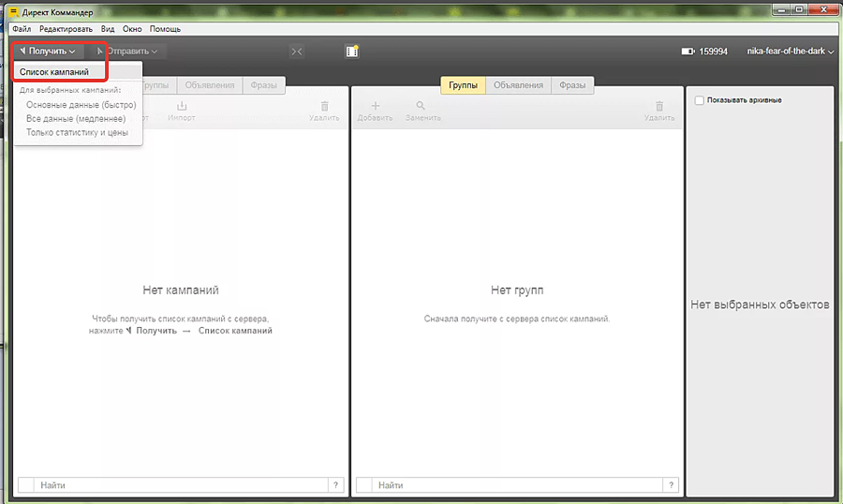This screenshot has width=843, height=504.
Task: Open the nika-fear-of-the-dark account dropdown
Action: coord(790,52)
